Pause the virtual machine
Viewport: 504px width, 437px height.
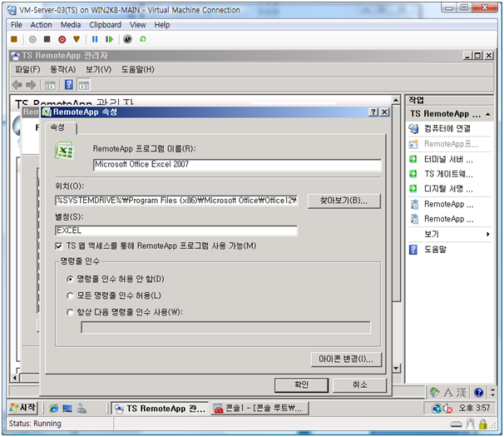click(x=95, y=39)
